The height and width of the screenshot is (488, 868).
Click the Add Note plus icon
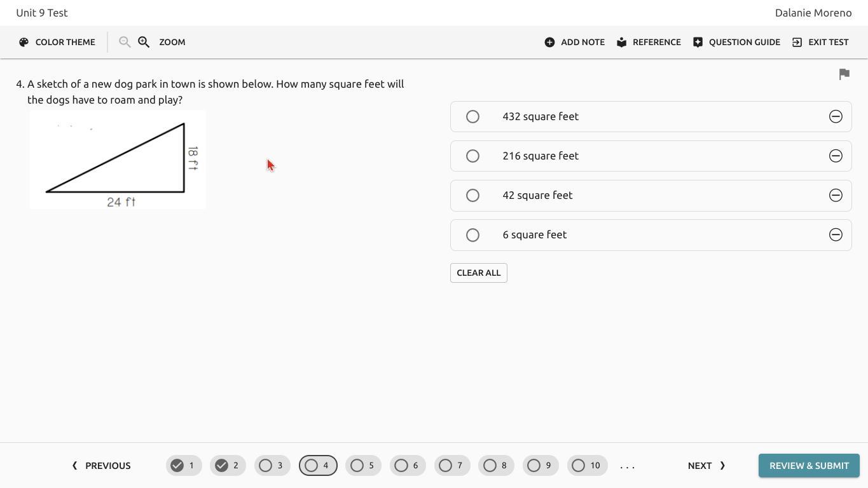point(549,42)
